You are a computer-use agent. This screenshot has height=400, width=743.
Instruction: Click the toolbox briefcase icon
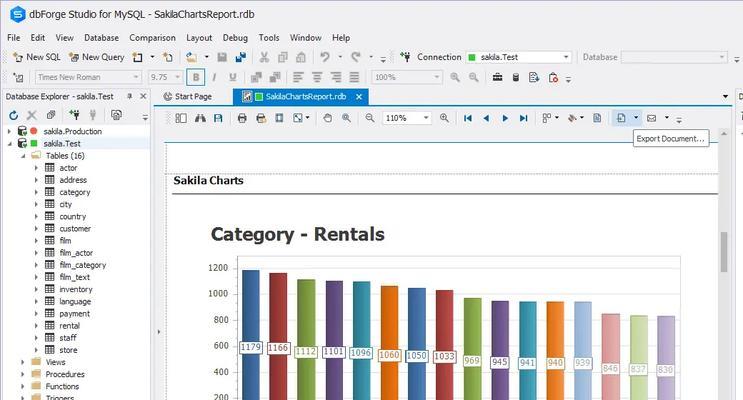[497, 77]
